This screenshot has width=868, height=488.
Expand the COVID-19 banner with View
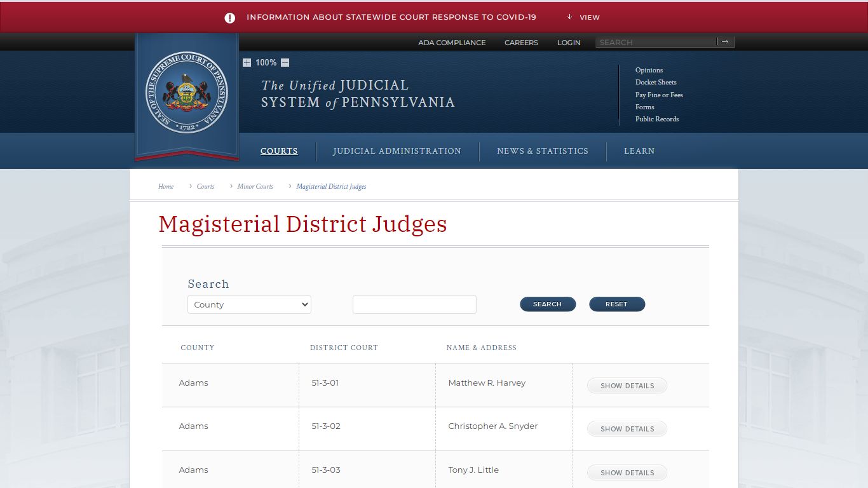point(583,17)
